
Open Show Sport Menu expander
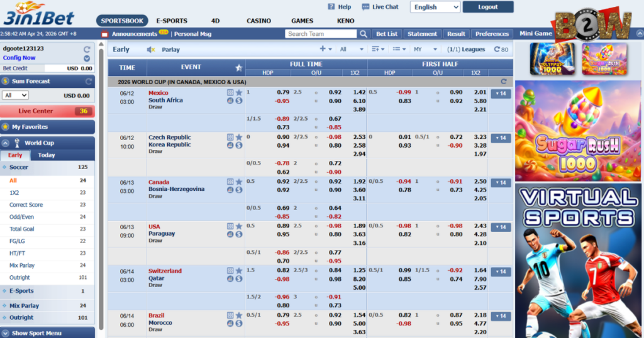click(x=47, y=333)
